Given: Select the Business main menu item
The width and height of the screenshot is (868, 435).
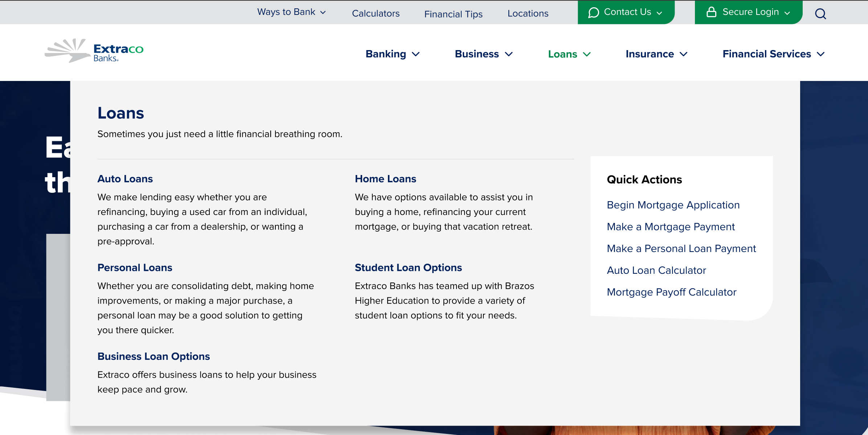Looking at the screenshot, I should (x=477, y=54).
